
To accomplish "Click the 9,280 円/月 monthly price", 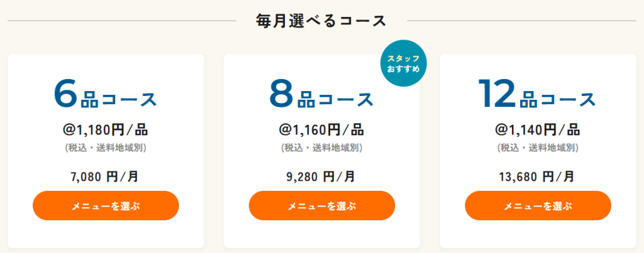I will click(x=321, y=177).
